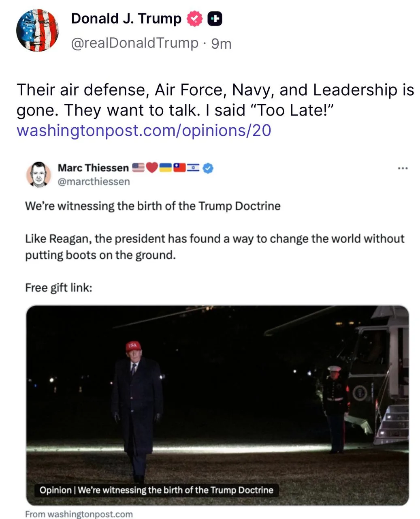
Task: Click the US flag emoji in quoted name
Action: pyautogui.click(x=139, y=168)
